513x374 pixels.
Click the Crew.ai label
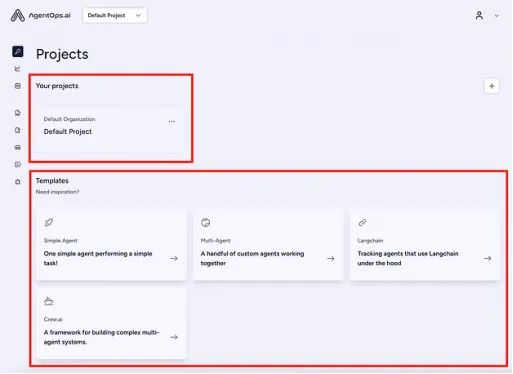click(53, 319)
